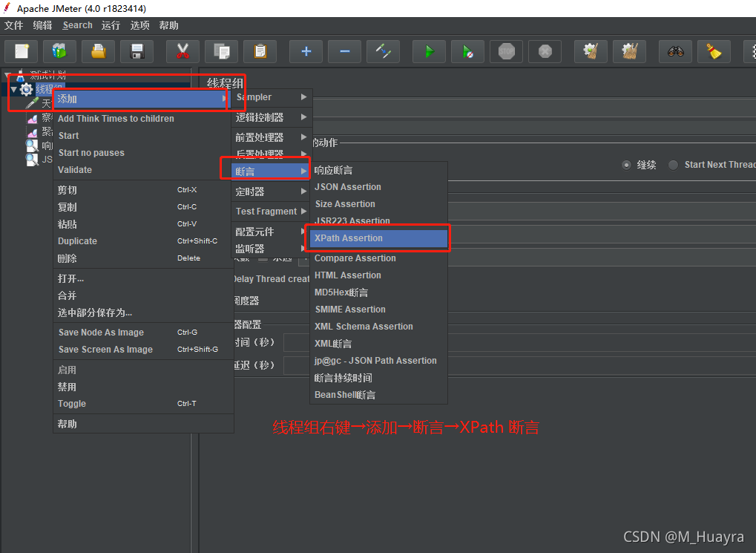The width and height of the screenshot is (756, 553).
Task: Click Save Screen As Image
Action: click(143, 349)
